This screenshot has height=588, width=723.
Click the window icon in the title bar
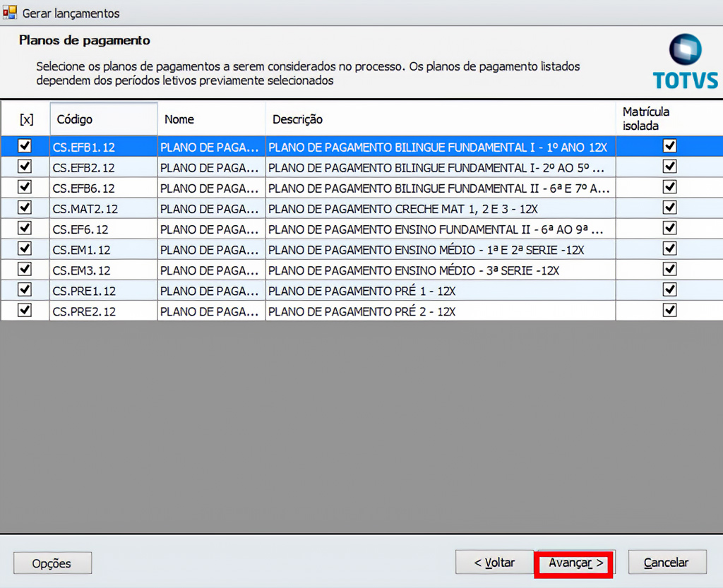point(10,13)
